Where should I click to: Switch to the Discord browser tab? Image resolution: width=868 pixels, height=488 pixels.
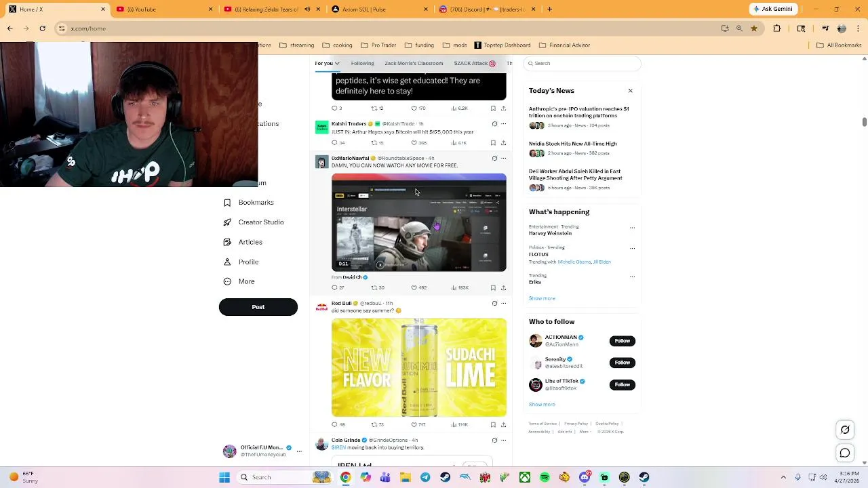point(486,9)
